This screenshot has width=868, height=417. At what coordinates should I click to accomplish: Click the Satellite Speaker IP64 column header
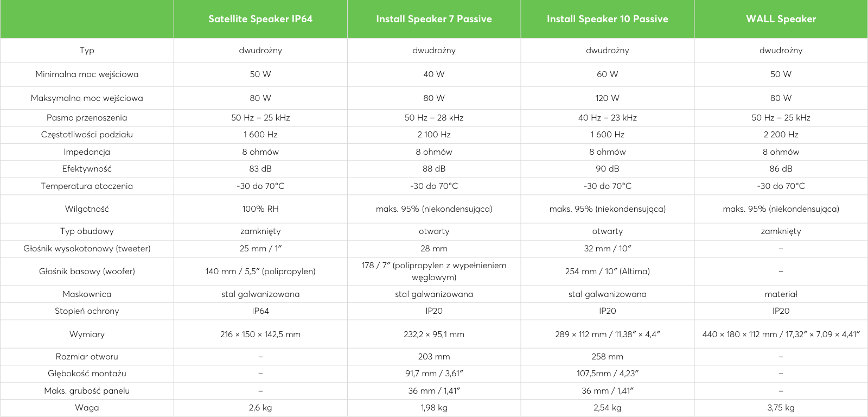(260, 19)
